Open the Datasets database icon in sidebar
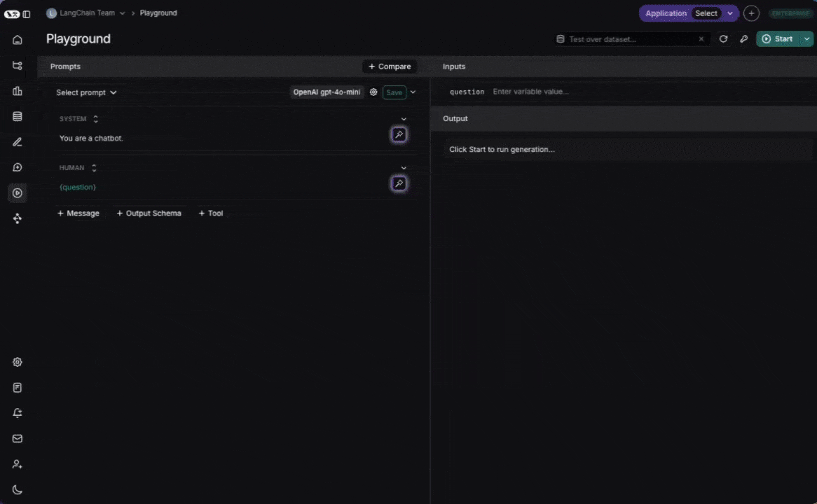817x504 pixels. 18,116
